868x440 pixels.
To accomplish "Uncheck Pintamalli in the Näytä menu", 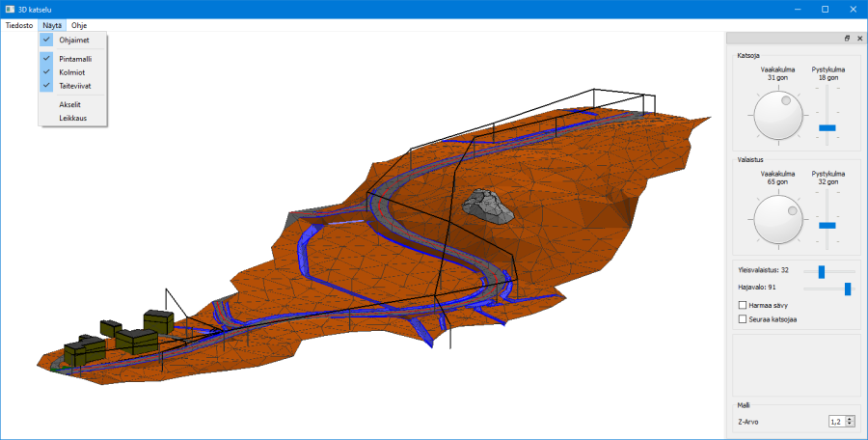I will 75,59.
